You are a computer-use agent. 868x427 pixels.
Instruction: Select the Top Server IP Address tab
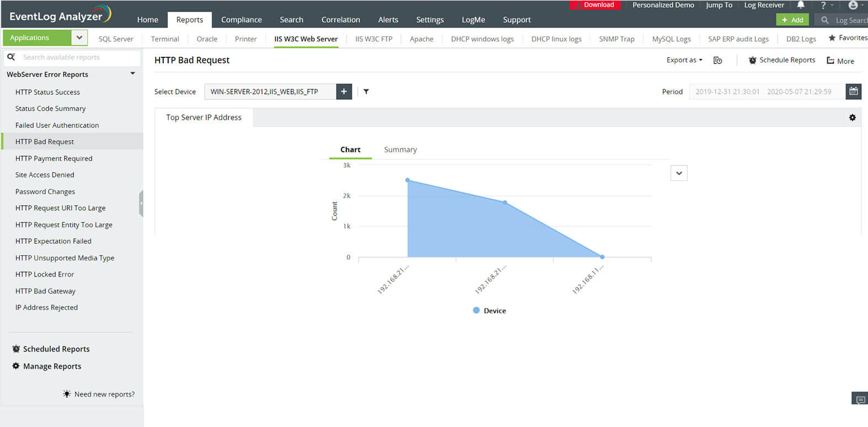[204, 118]
